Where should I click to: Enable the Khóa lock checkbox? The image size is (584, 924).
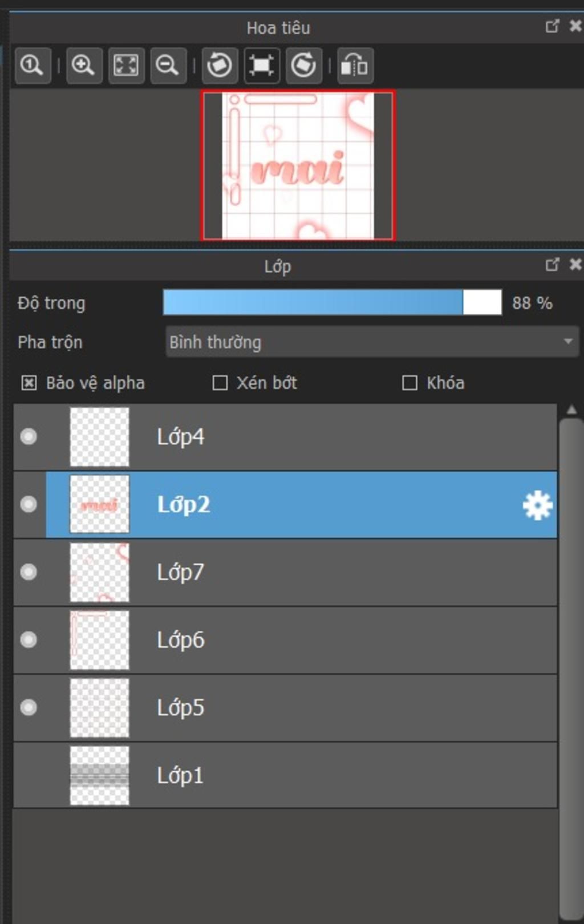409,383
